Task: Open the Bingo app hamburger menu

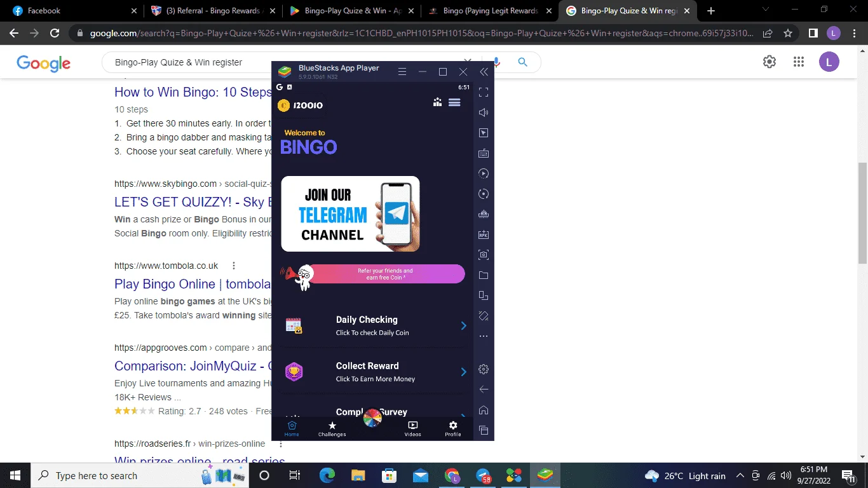Action: pyautogui.click(x=454, y=102)
